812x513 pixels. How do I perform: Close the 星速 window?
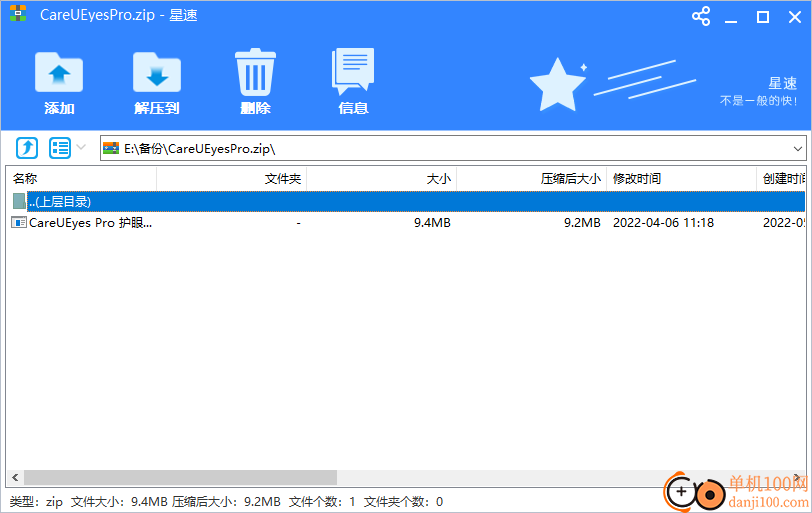[795, 17]
